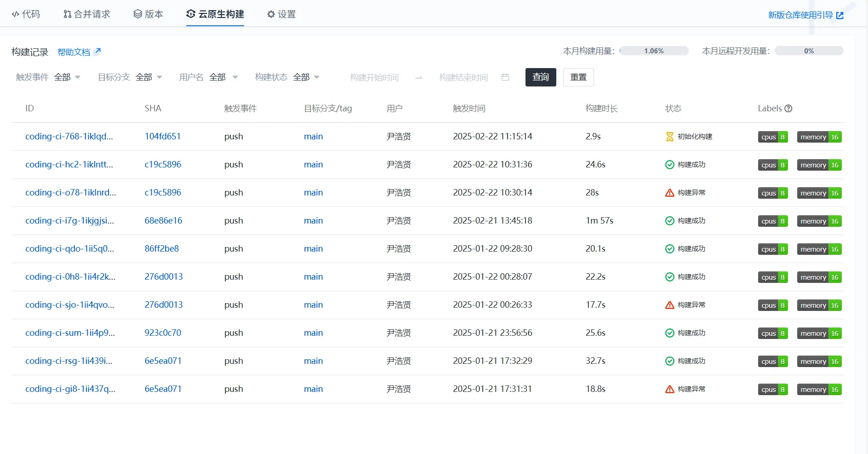868x454 pixels.
Task: Click memory 16 label in 86ff2be8 row
Action: [x=819, y=249]
